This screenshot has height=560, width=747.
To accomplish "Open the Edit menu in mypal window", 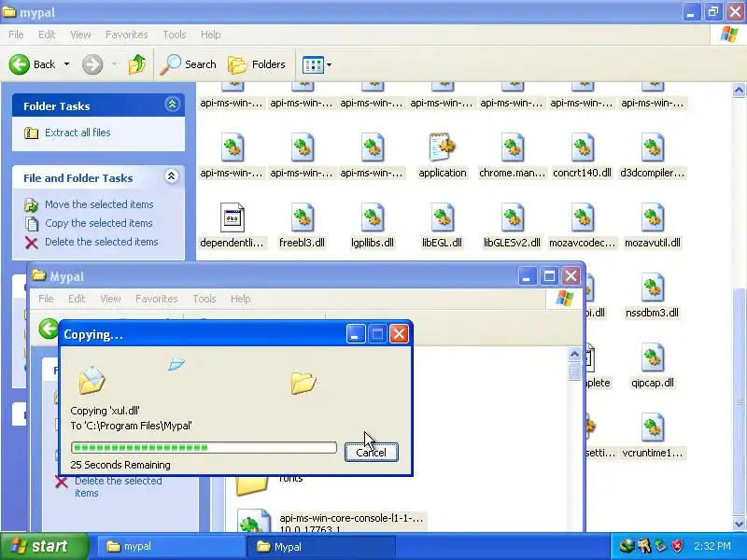I will pos(47,35).
